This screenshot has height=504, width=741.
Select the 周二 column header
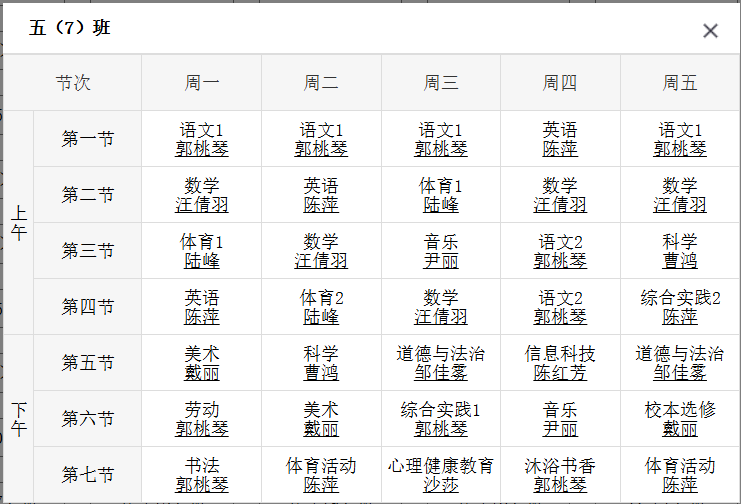[321, 83]
